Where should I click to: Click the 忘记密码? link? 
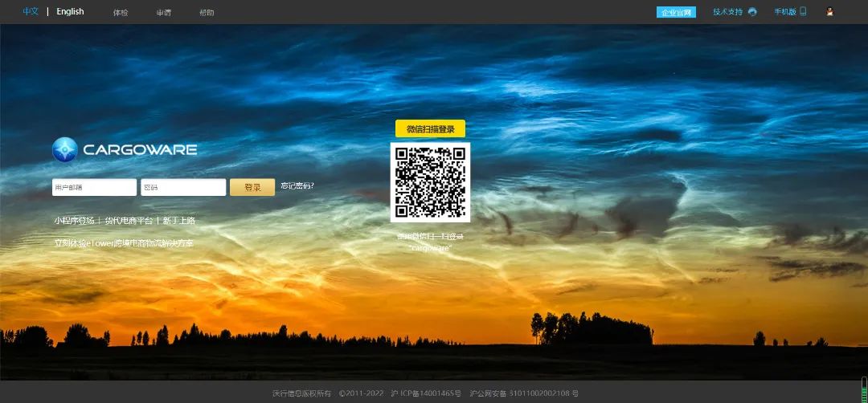coord(297,186)
